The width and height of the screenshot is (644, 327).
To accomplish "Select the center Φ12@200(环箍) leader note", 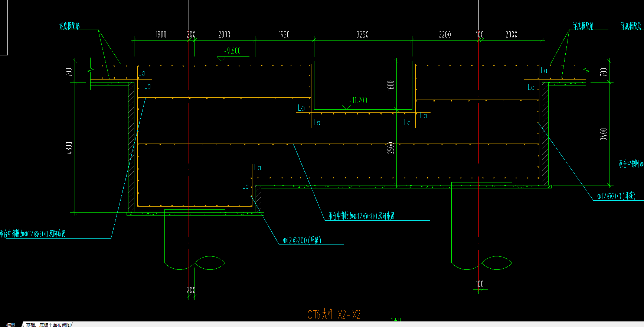I will 301,240.
